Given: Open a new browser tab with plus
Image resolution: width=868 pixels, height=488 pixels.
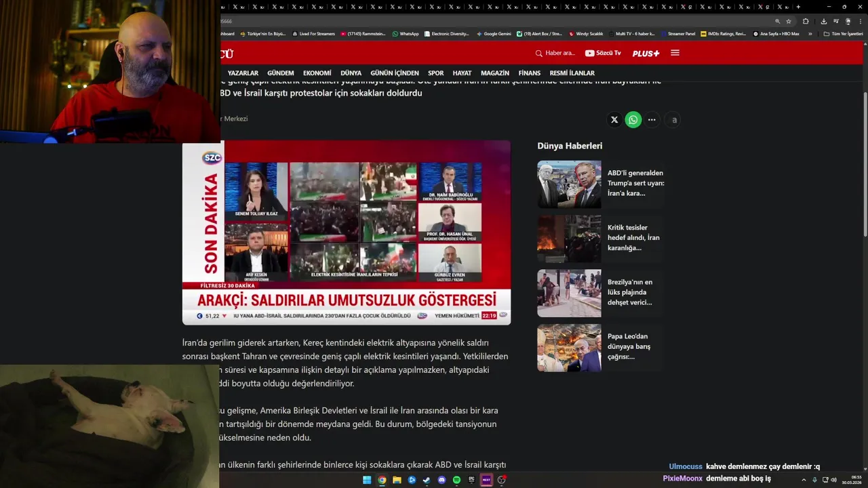Looking at the screenshot, I should click(798, 7).
